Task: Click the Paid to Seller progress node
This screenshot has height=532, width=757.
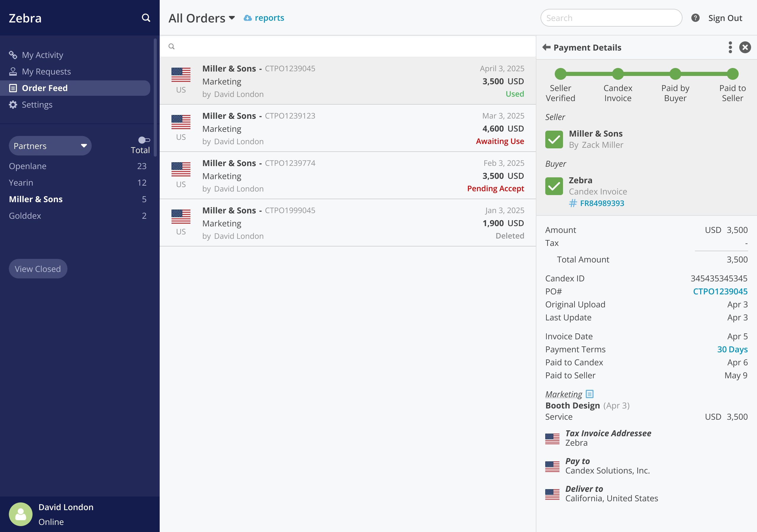Action: (732, 74)
